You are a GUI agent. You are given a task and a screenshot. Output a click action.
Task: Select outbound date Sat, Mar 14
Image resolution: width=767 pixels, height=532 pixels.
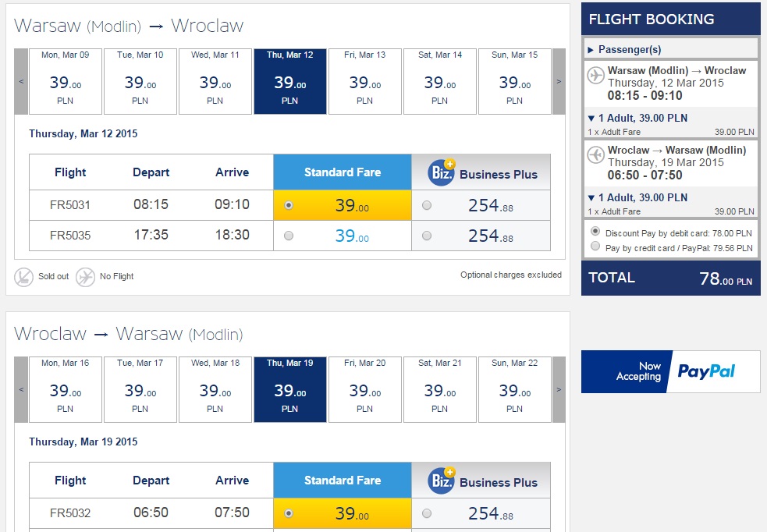pos(439,81)
